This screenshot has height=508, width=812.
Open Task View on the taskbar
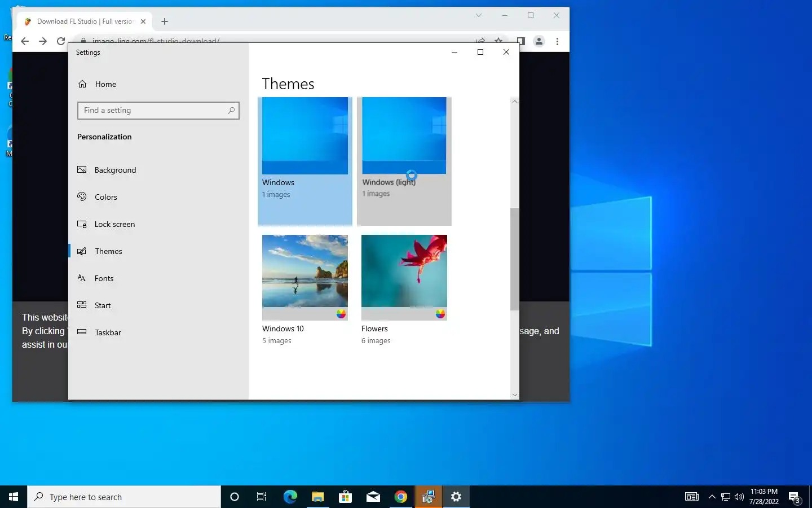pos(262,497)
